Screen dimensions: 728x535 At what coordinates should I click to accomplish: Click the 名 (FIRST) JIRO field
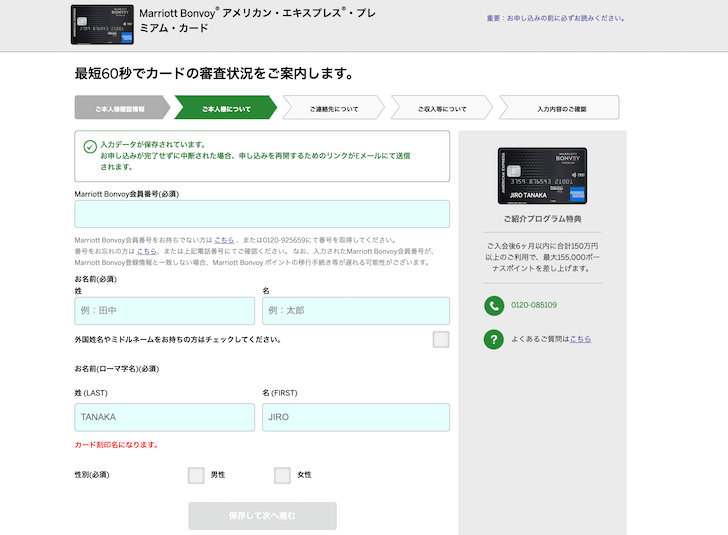[x=356, y=417]
